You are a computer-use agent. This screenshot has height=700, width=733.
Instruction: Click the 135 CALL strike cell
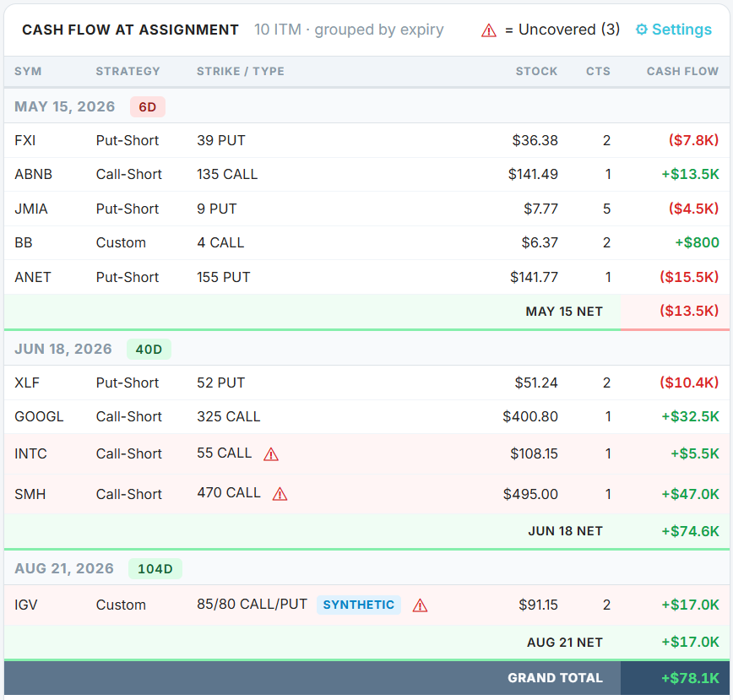click(x=226, y=174)
